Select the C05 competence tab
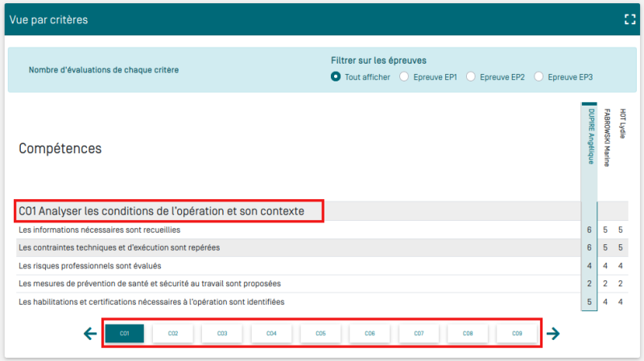This screenshot has height=361, width=644. (320, 334)
